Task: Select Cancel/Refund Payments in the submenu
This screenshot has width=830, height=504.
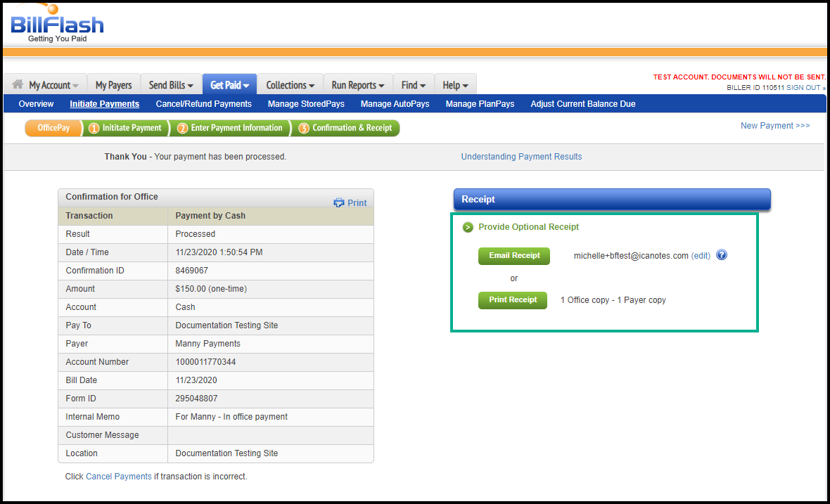Action: coord(203,104)
